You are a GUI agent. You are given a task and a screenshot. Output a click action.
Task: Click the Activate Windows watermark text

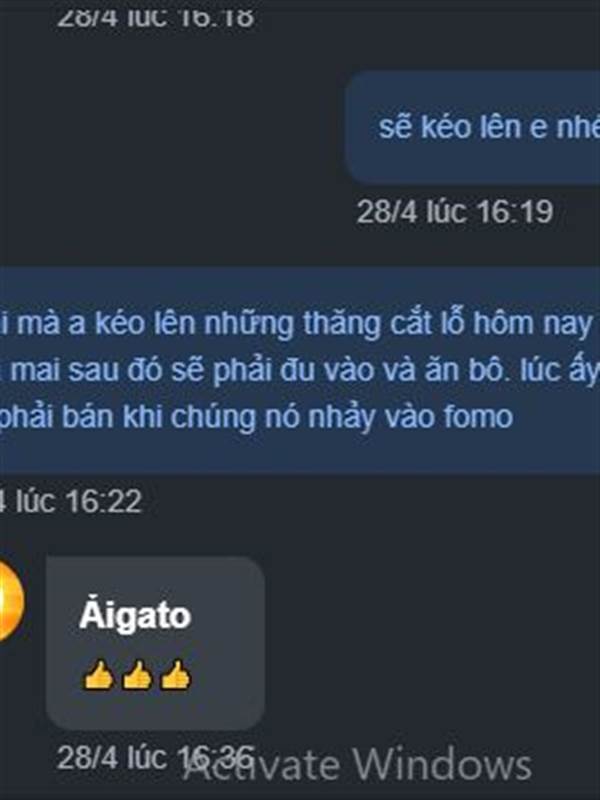pos(357,764)
